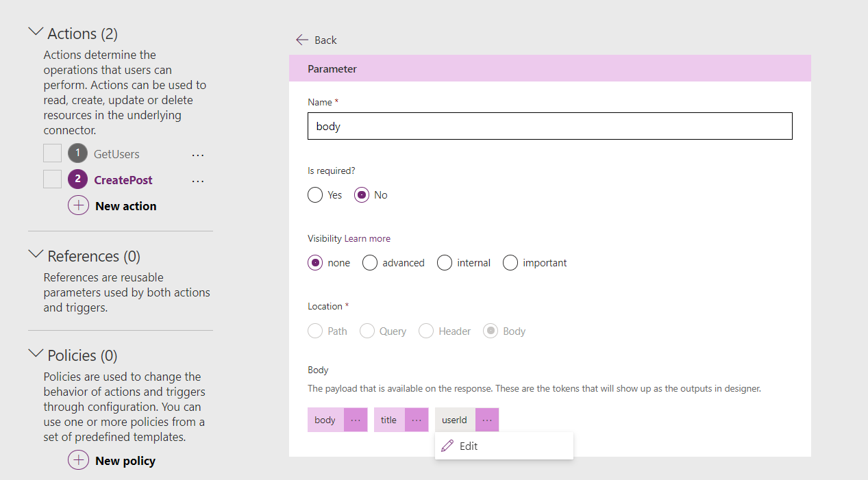The image size is (868, 480).
Task: Collapse the Actions section
Action: [36, 32]
